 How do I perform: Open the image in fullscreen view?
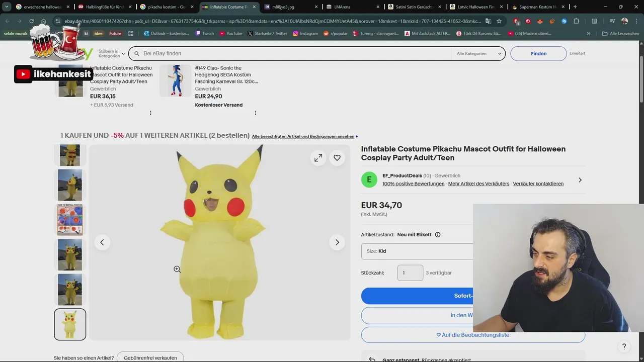(x=318, y=158)
